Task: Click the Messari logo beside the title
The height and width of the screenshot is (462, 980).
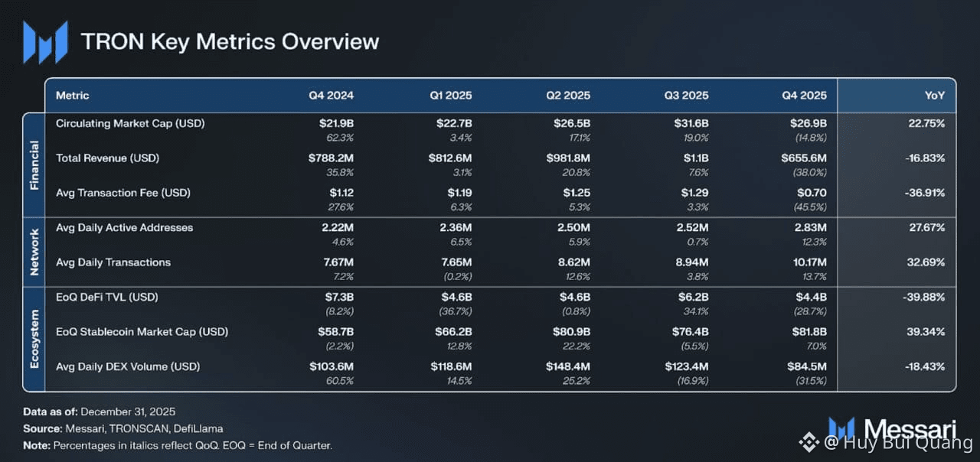Action: (45, 41)
